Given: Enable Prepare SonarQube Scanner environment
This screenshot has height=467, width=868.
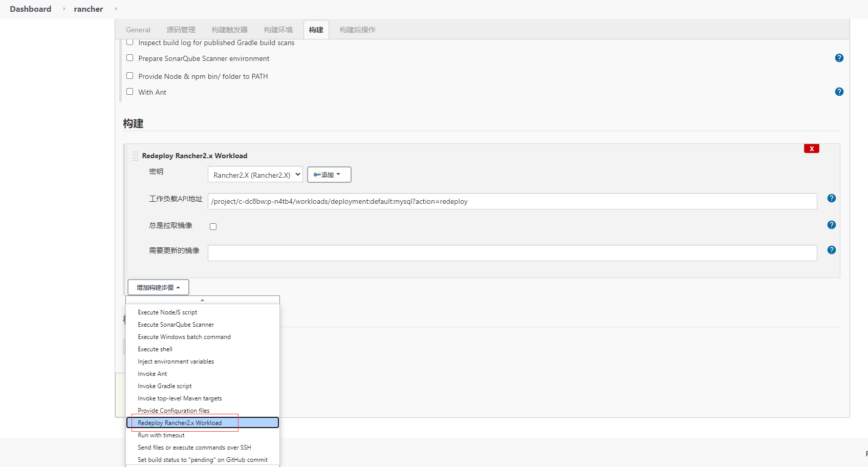Looking at the screenshot, I should coord(130,58).
